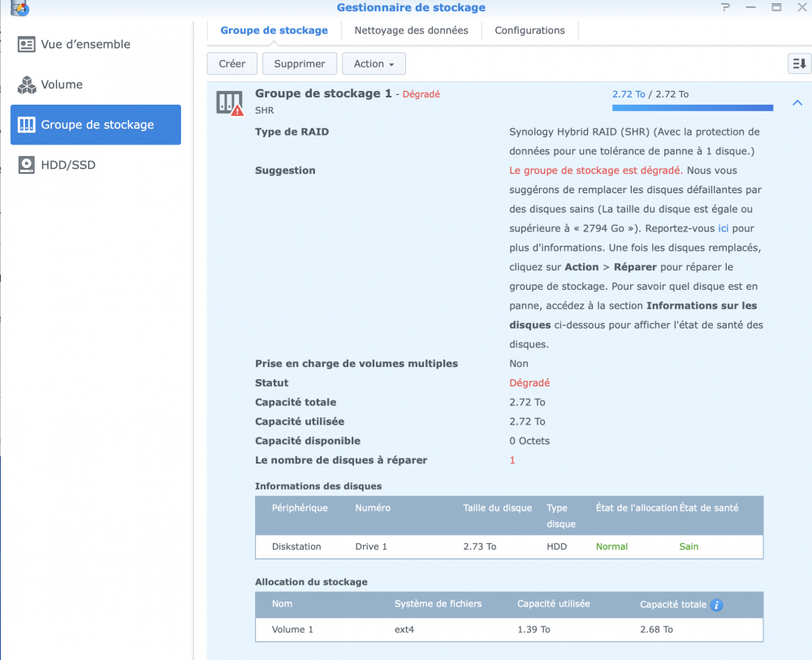Open the HDD/SSD disk icon
Screen dimensions: 812x660
point(27,165)
